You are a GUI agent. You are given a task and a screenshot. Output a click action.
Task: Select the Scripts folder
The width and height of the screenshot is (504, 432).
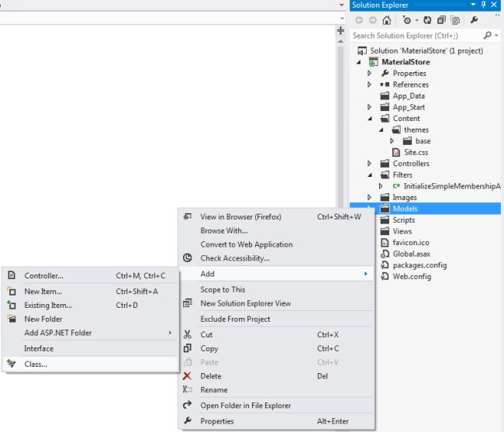(x=404, y=219)
